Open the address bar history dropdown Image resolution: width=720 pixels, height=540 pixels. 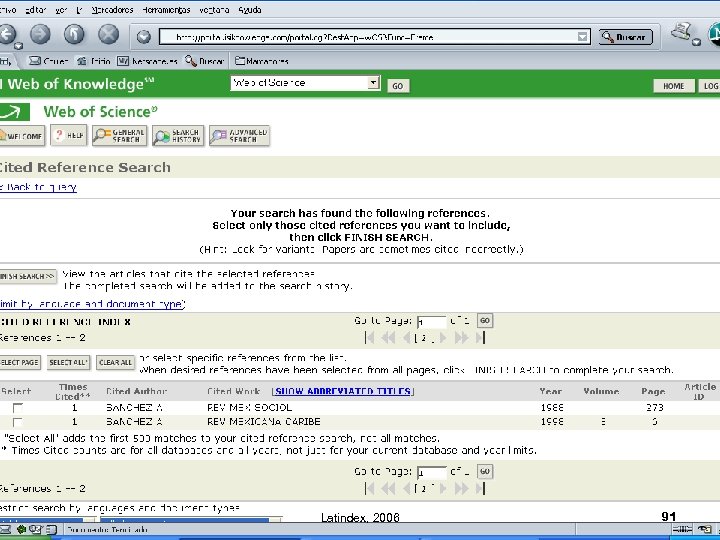point(582,37)
